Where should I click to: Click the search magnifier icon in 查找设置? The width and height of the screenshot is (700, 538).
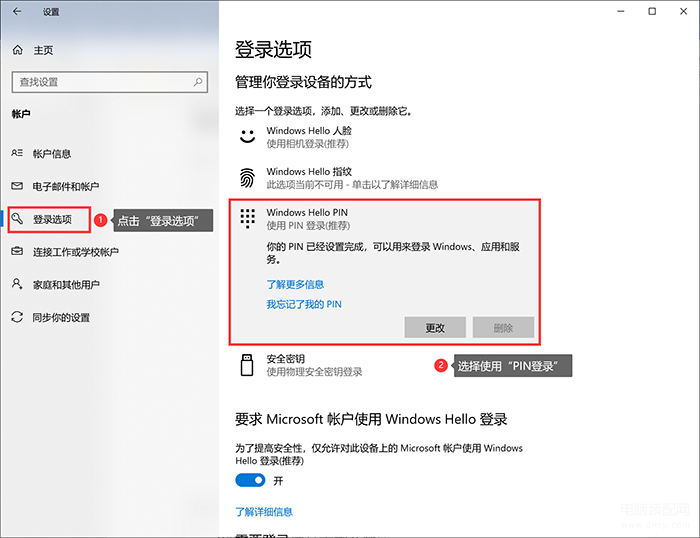point(198,82)
